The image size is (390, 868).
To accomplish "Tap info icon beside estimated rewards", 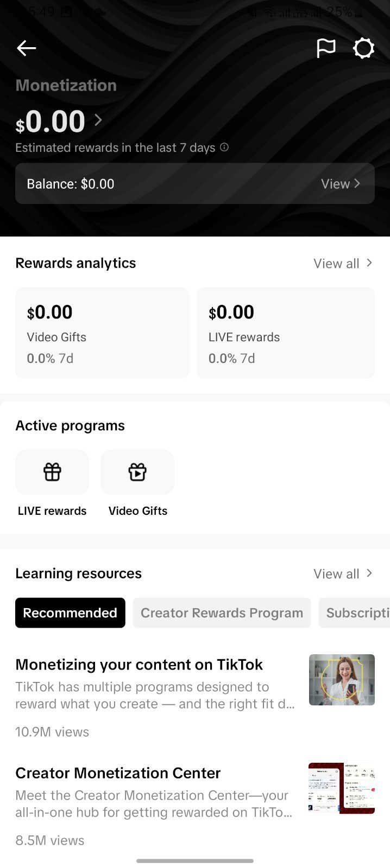I will [x=224, y=147].
